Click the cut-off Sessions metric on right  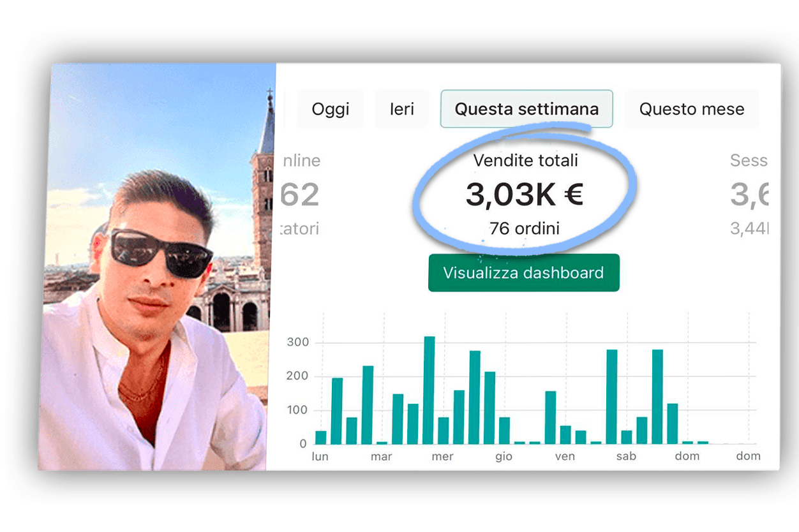(x=749, y=194)
